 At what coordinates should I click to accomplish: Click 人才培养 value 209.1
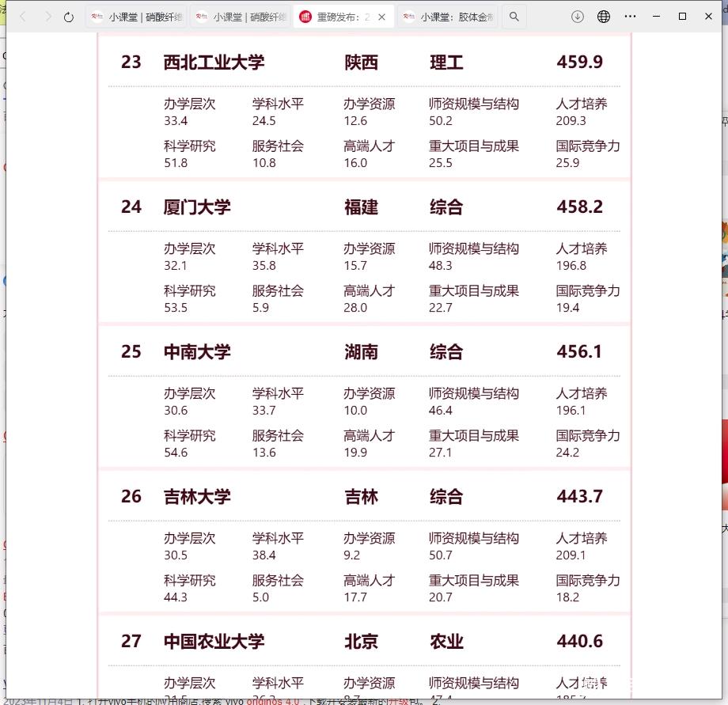click(571, 555)
